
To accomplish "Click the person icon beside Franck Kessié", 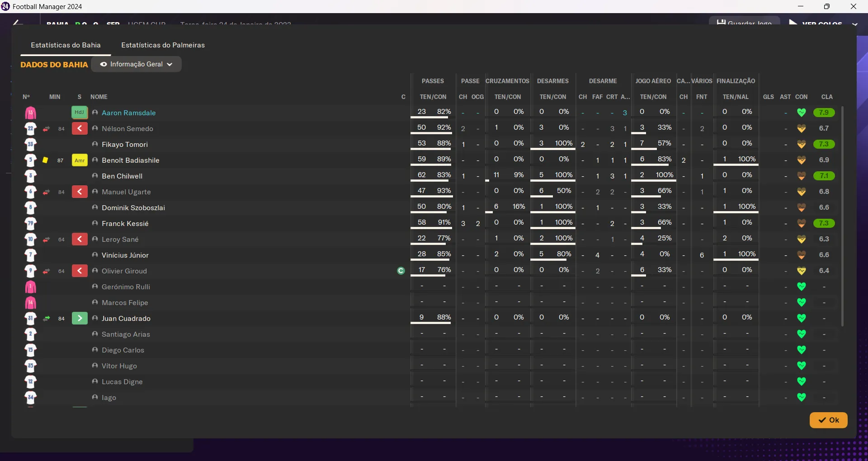I will click(95, 223).
